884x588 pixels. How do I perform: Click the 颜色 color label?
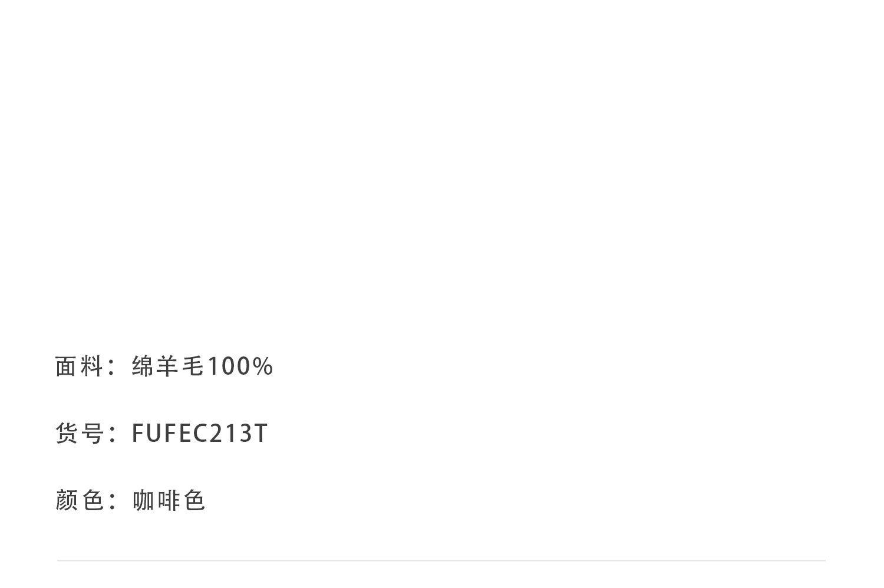pos(79,500)
